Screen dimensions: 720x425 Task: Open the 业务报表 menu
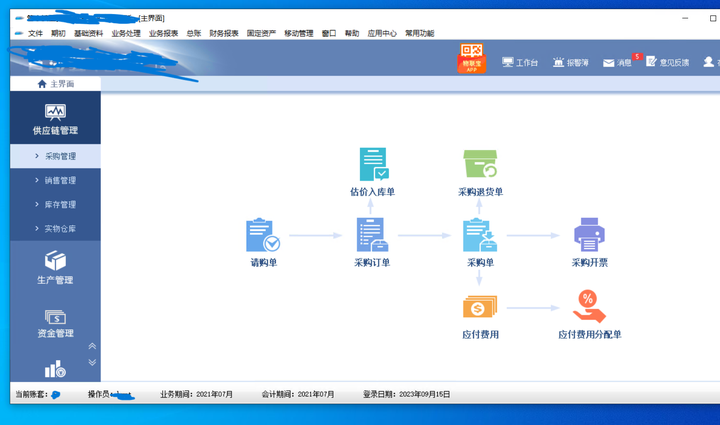[163, 33]
